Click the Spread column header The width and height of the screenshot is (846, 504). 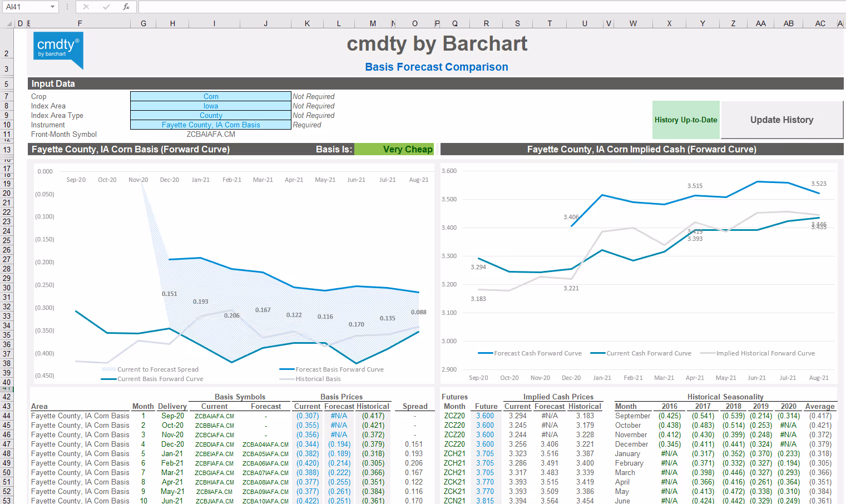415,406
